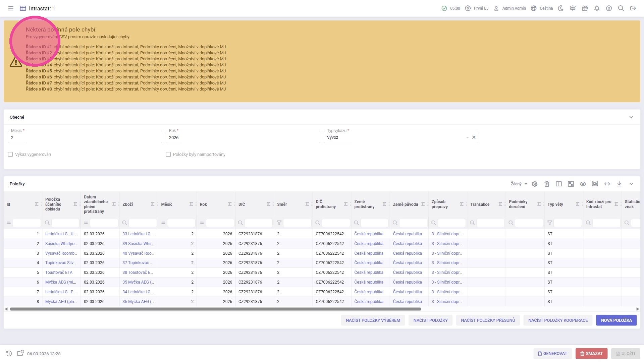Open Čeština language menu
The height and width of the screenshot is (362, 644).
pyautogui.click(x=542, y=8)
